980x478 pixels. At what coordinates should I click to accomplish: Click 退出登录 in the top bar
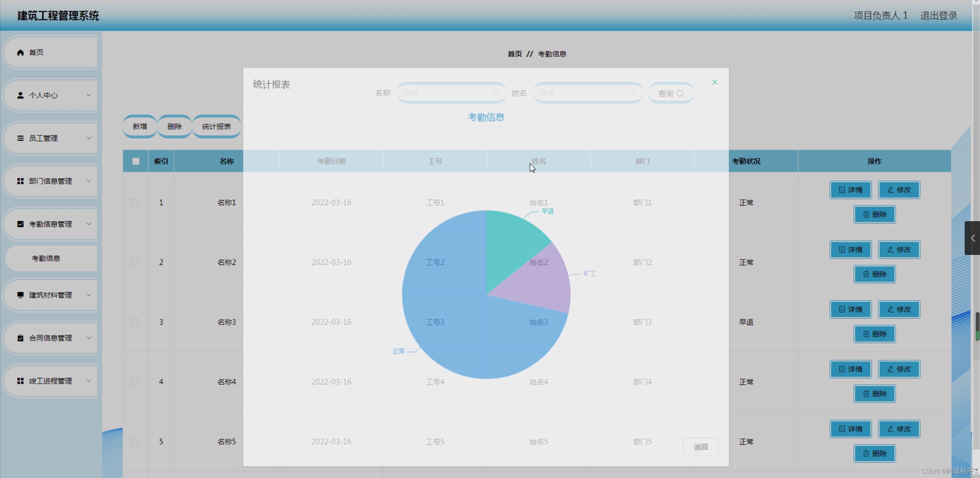tap(938, 16)
